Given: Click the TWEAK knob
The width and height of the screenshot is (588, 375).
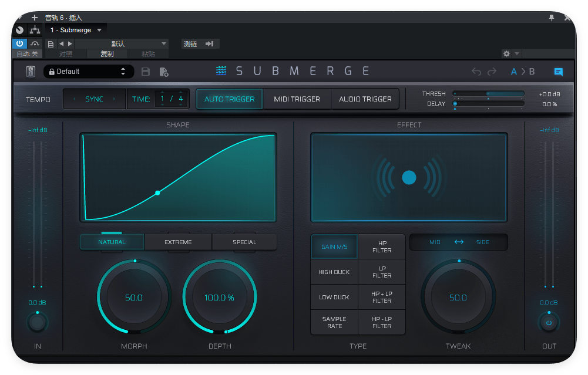Looking at the screenshot, I should click(458, 297).
